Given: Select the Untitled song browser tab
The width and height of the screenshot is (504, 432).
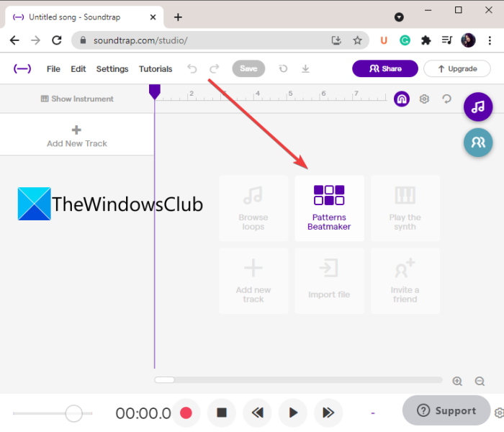Looking at the screenshot, I should point(83,17).
